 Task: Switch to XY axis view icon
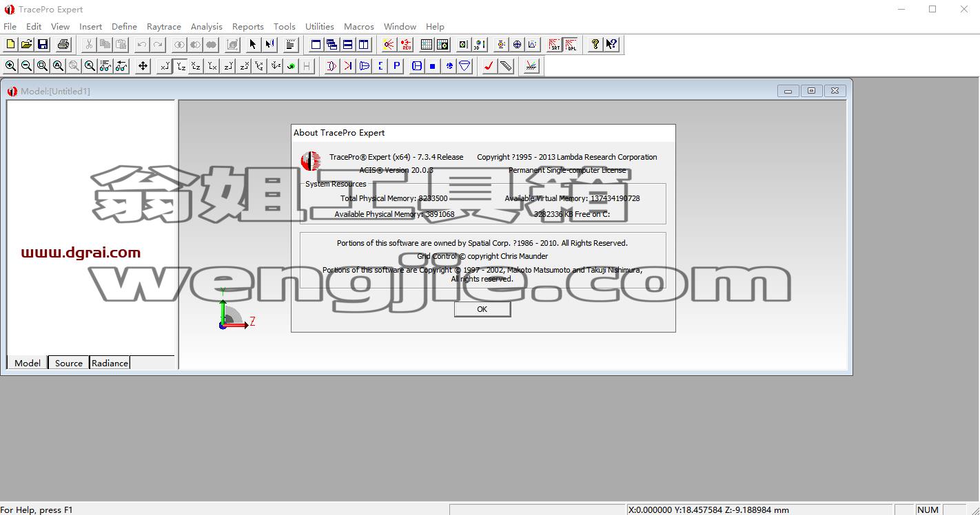coord(164,66)
